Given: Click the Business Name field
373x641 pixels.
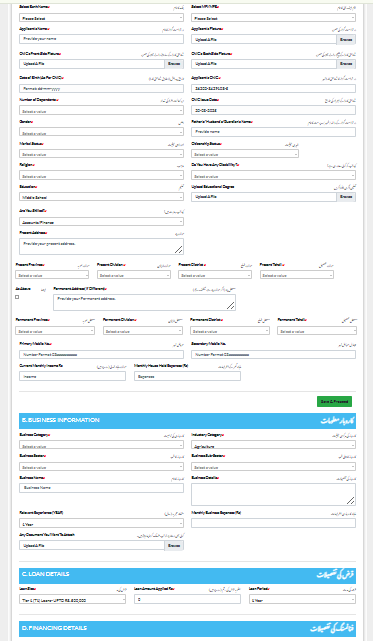Looking at the screenshot, I should [101, 488].
